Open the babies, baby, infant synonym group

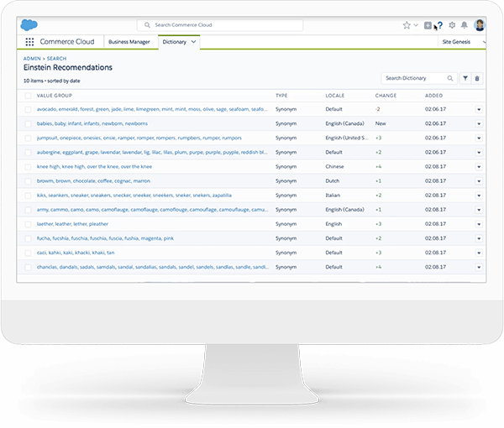click(92, 123)
